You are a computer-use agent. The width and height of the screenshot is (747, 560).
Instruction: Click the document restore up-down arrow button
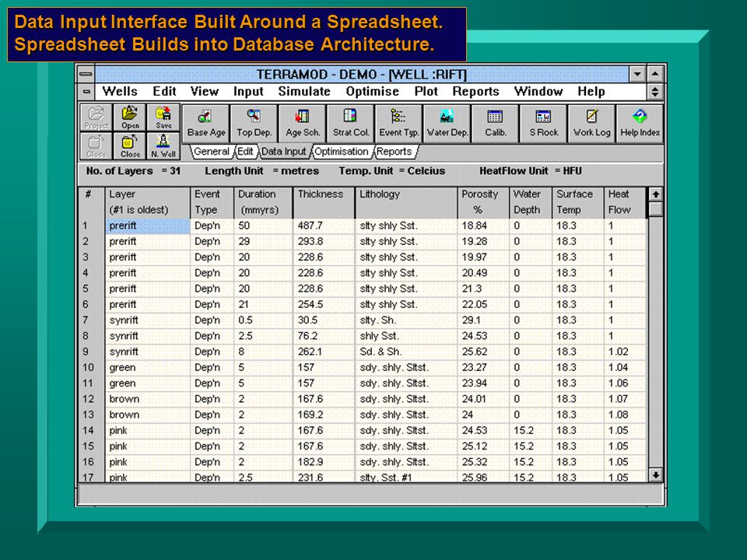[655, 92]
